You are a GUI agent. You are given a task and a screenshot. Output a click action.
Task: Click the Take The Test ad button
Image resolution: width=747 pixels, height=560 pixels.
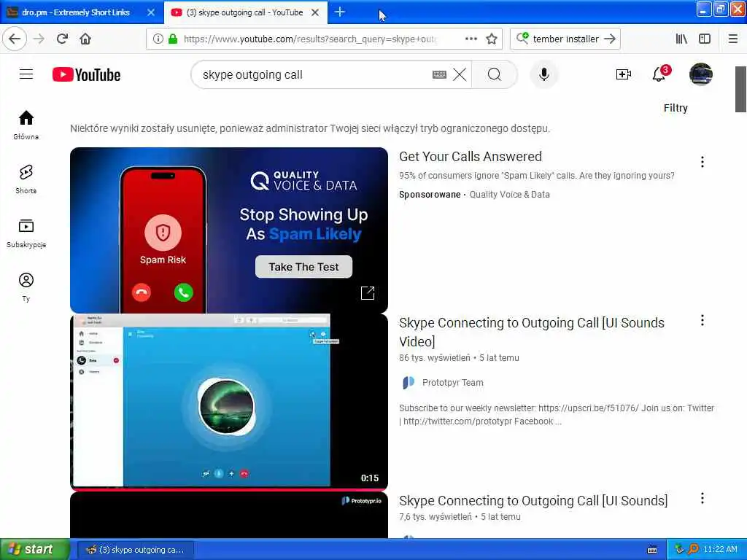pos(303,267)
